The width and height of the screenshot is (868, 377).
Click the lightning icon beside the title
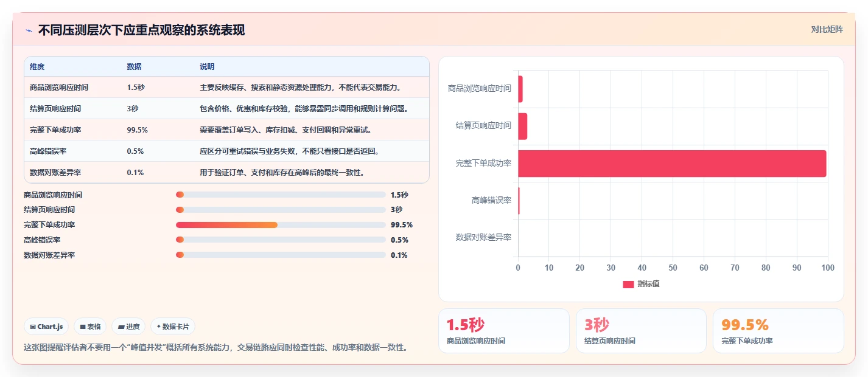click(29, 30)
